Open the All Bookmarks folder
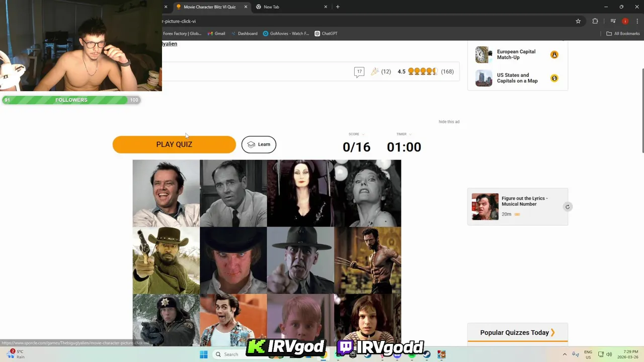Screen dimensions: 644x362 [x=623, y=34]
